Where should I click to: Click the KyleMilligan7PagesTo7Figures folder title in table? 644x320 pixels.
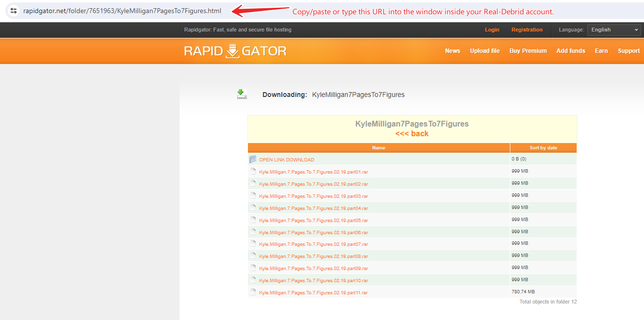(x=412, y=124)
